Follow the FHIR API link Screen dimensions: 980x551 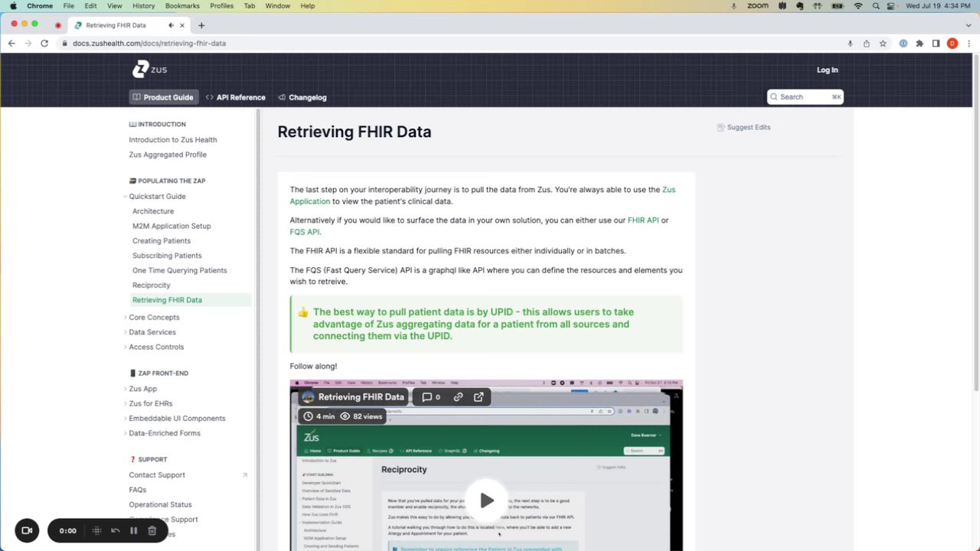click(x=643, y=220)
